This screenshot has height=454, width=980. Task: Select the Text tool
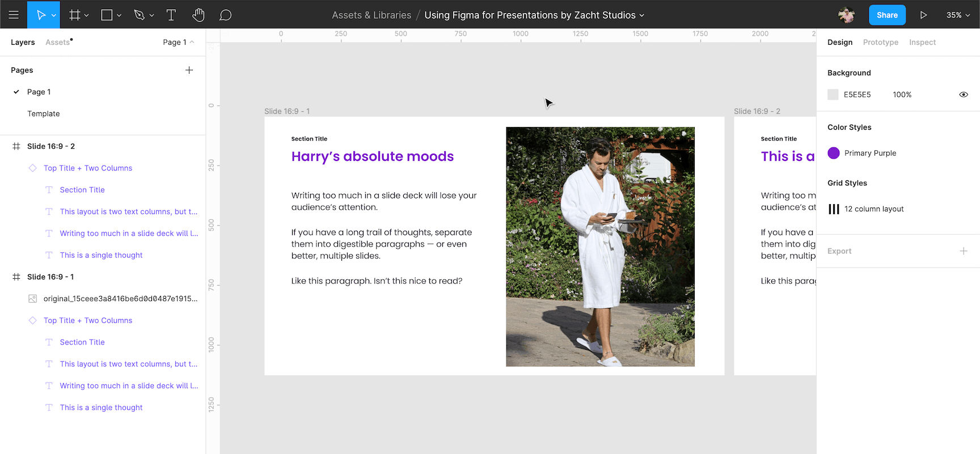pos(171,15)
